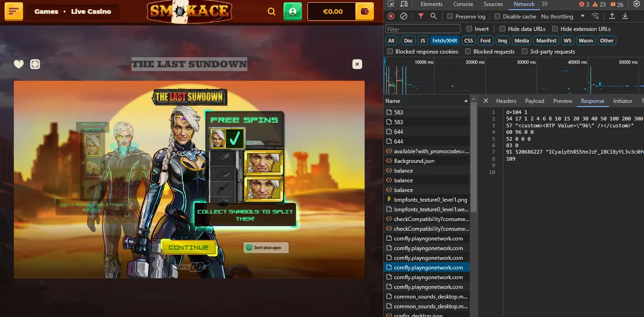
Task: Open network search magnifier in DevTools
Action: click(433, 16)
